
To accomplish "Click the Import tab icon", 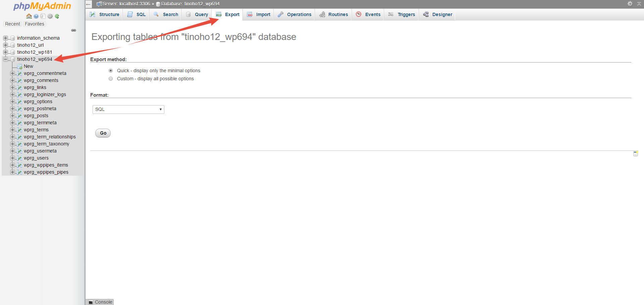I will click(249, 14).
